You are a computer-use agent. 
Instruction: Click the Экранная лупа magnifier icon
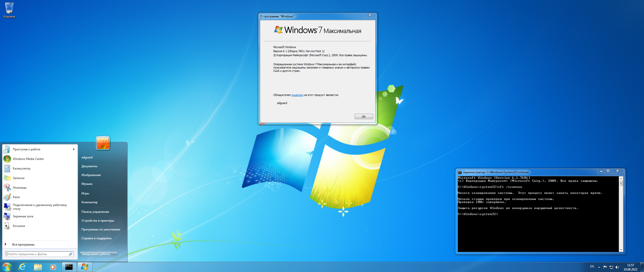pyautogui.click(x=7, y=216)
